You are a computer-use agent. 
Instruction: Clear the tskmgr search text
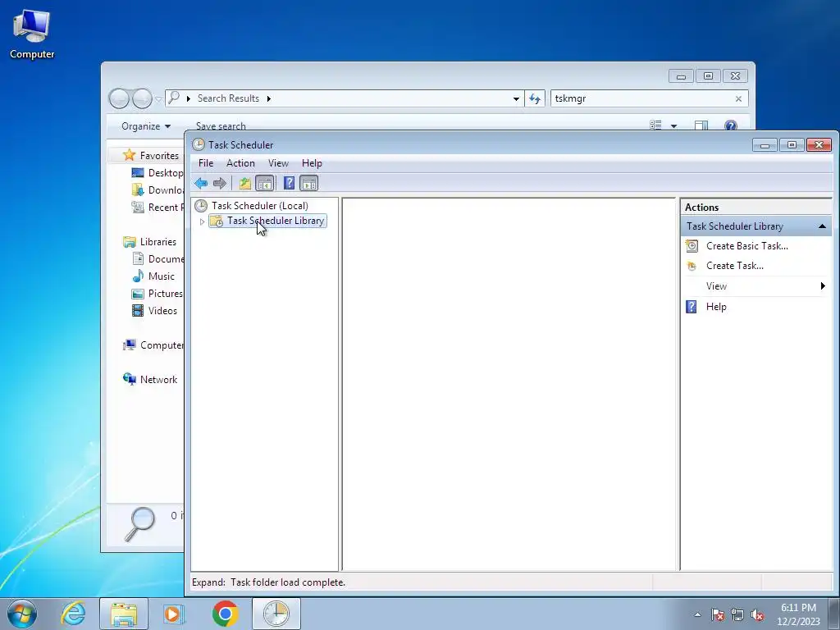739,99
